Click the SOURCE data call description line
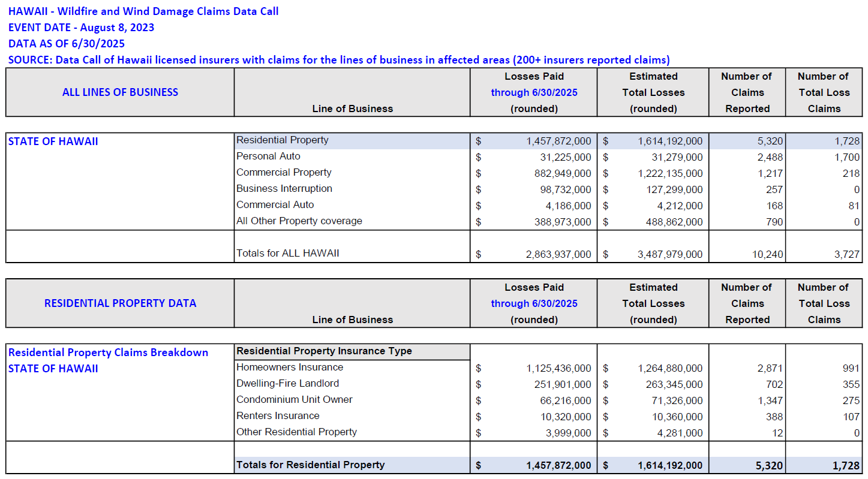Viewport: 868px width, 479px height. [x=339, y=60]
